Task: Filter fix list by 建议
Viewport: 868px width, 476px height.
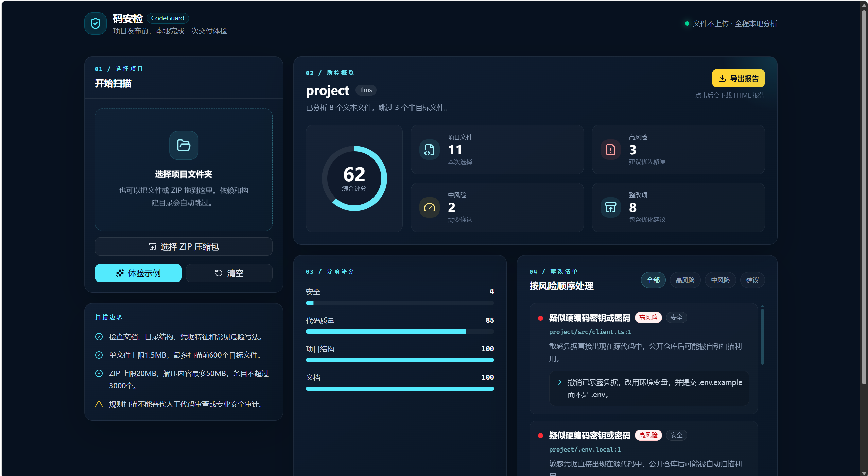Action: pos(752,280)
